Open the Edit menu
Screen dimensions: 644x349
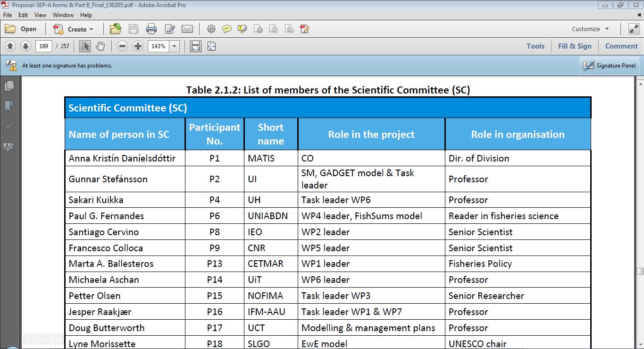click(x=23, y=15)
